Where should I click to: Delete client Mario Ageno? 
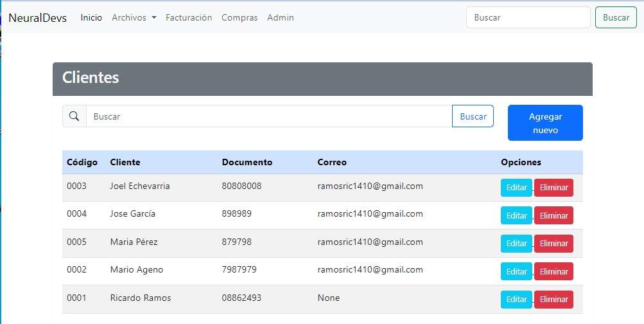click(x=553, y=271)
